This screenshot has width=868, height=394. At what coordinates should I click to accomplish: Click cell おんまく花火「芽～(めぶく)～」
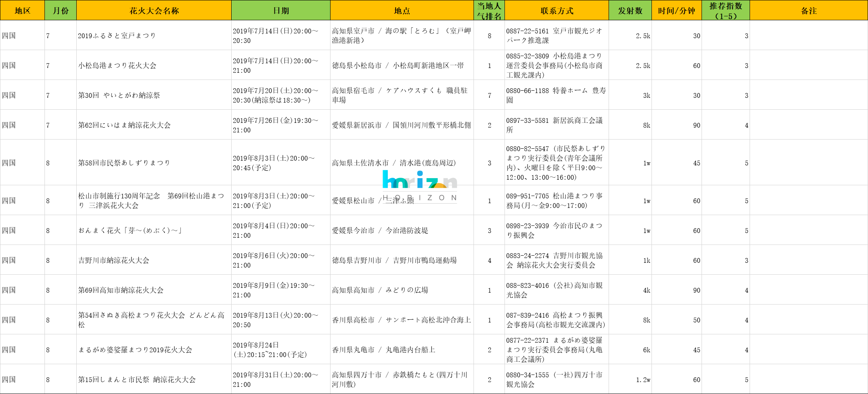point(154,230)
